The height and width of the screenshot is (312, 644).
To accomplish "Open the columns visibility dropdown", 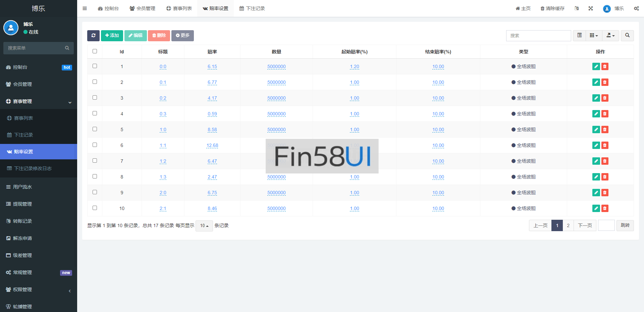I will tap(594, 36).
